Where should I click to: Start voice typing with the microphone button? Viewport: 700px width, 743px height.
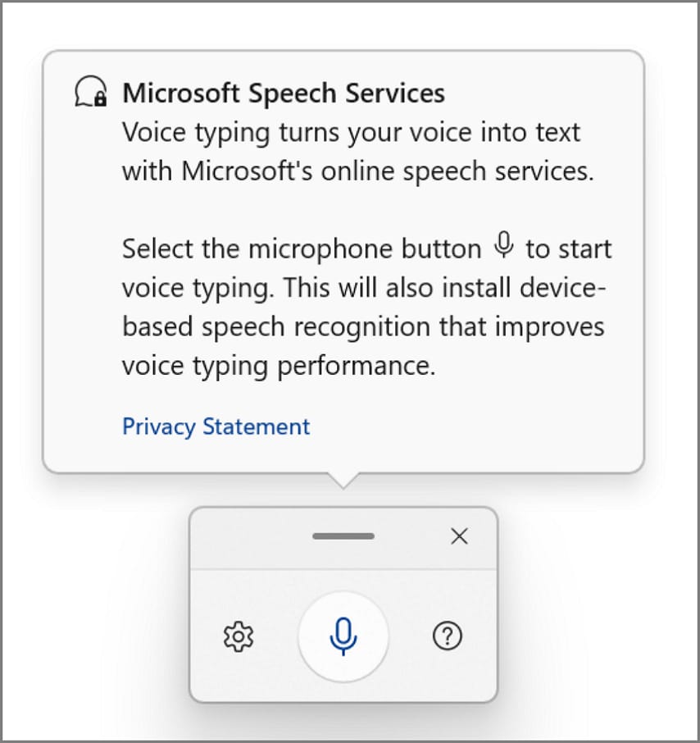pyautogui.click(x=343, y=636)
